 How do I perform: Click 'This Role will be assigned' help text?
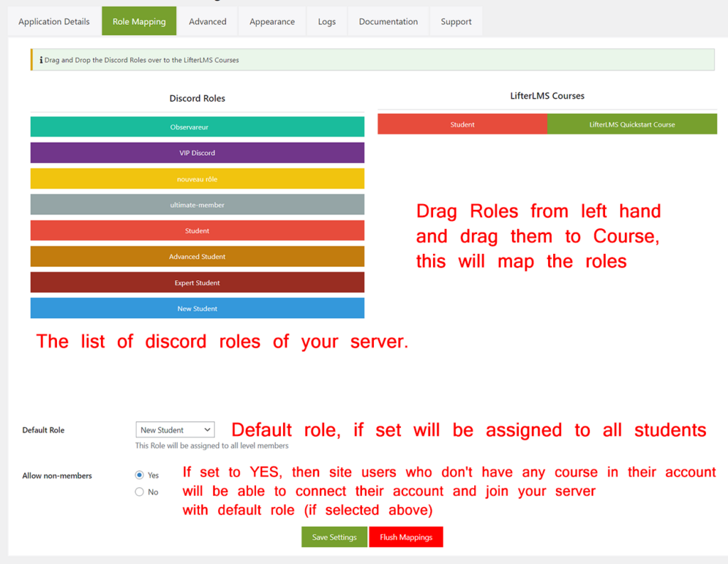212,445
